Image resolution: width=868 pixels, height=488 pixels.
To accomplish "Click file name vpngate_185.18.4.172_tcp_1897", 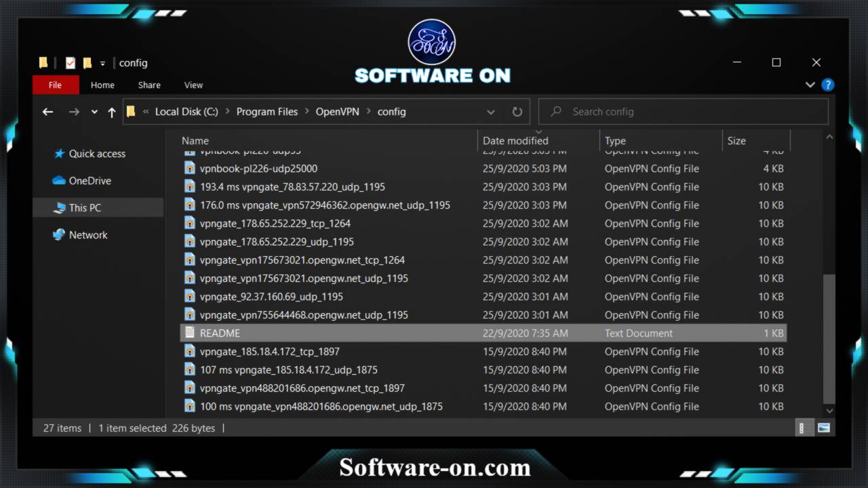I will [269, 351].
